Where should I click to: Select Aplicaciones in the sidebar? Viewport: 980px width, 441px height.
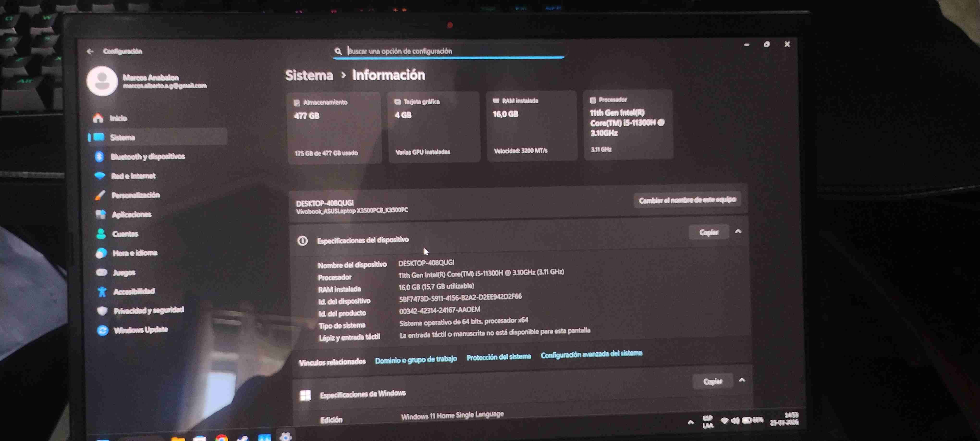[x=131, y=214]
